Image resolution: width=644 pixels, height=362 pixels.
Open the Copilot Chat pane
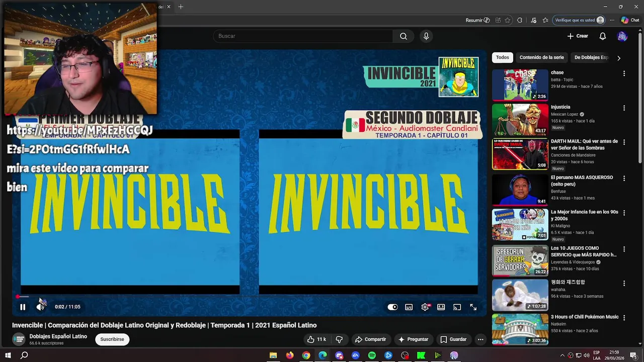630,20
